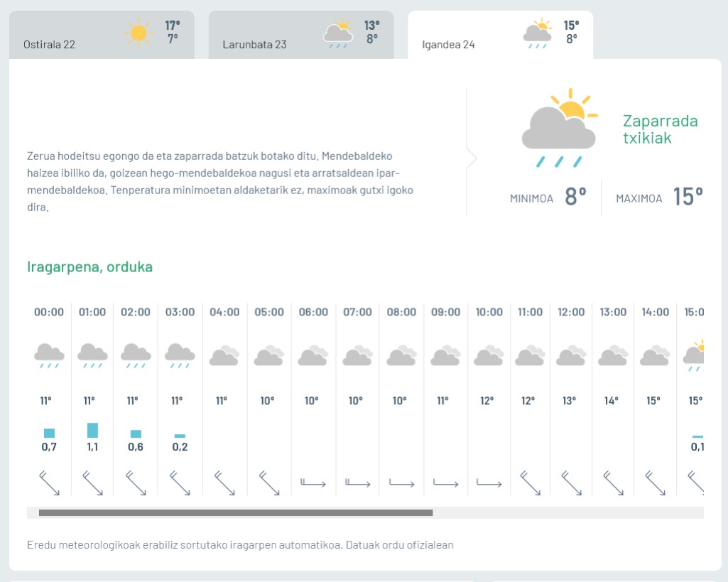The image size is (728, 582).
Task: Click the 01:00 rain cloud icon
Action: 92,356
